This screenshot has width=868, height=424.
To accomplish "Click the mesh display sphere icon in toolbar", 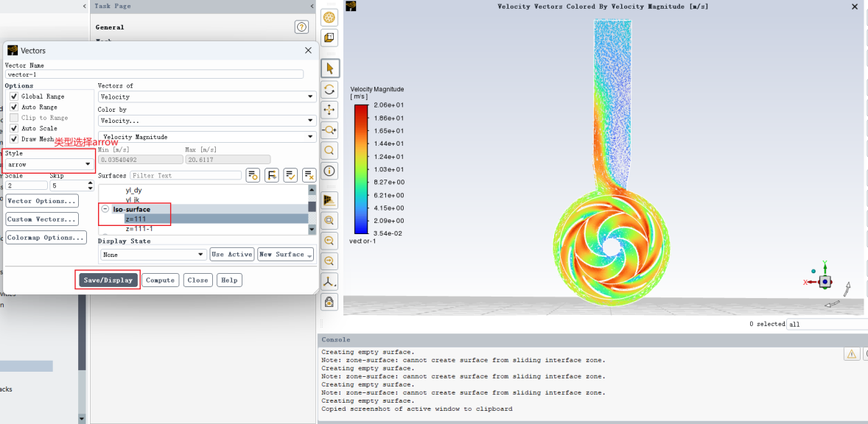I will coord(329,18).
